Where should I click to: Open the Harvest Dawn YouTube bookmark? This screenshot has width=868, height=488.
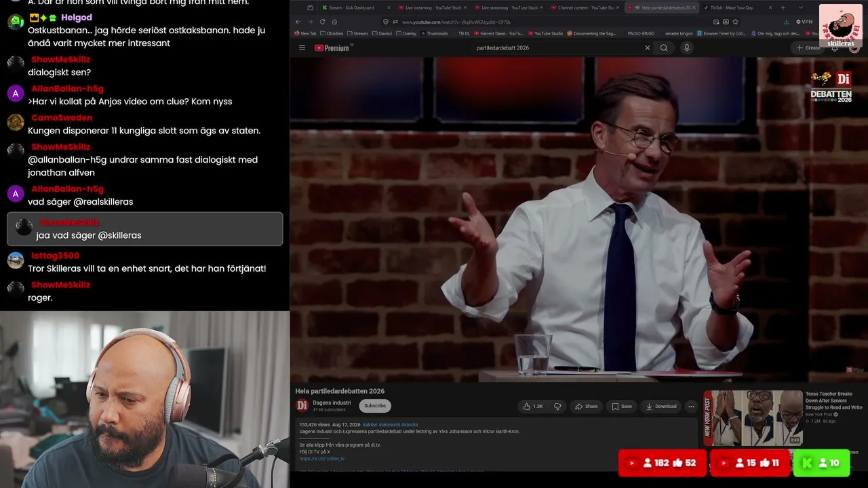(x=498, y=33)
